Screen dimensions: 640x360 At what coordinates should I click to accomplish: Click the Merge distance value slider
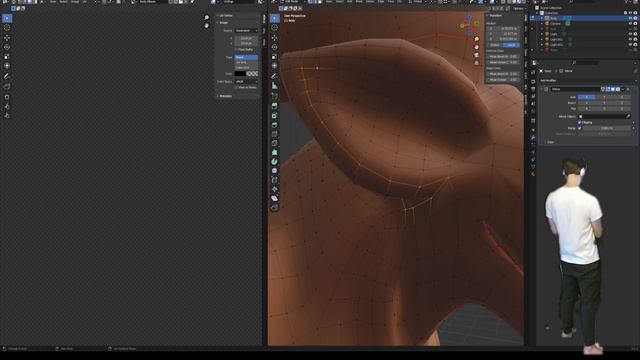[607, 128]
